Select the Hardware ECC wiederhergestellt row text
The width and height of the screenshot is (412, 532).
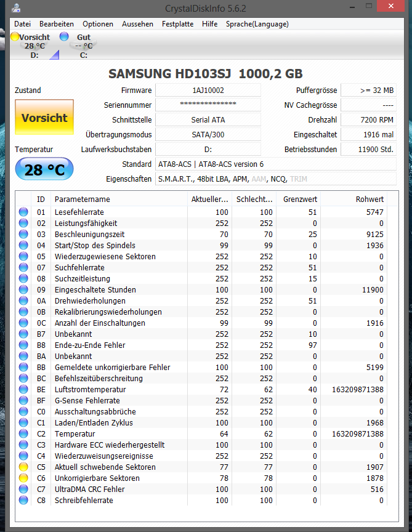(x=110, y=445)
